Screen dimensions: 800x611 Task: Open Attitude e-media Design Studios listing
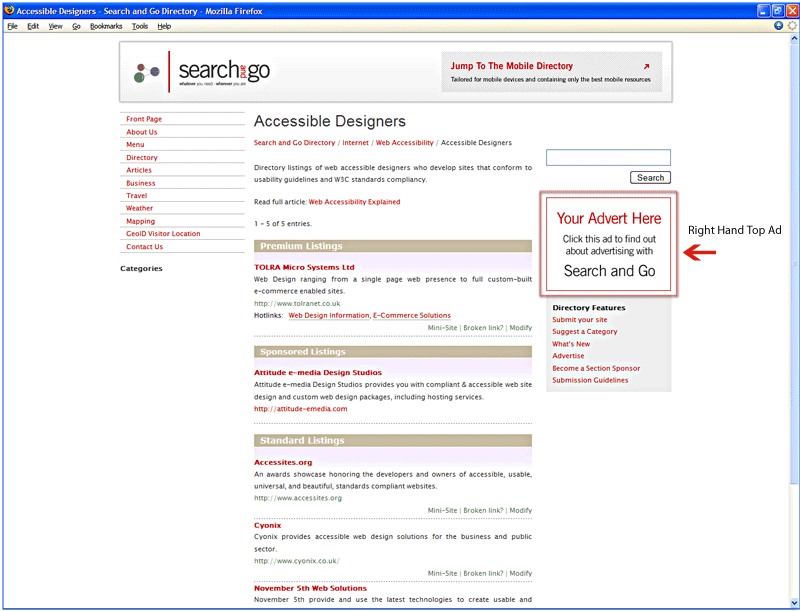point(318,373)
